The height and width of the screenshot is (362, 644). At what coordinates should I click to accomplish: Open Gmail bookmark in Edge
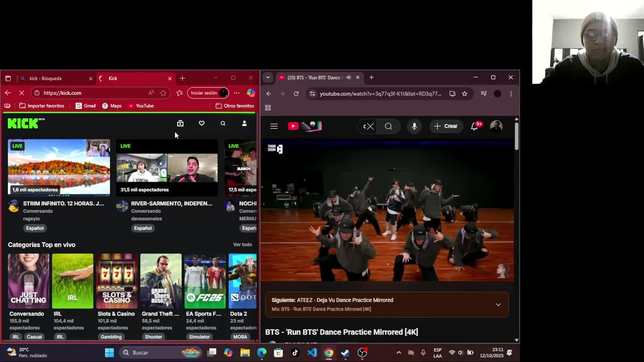(86, 106)
